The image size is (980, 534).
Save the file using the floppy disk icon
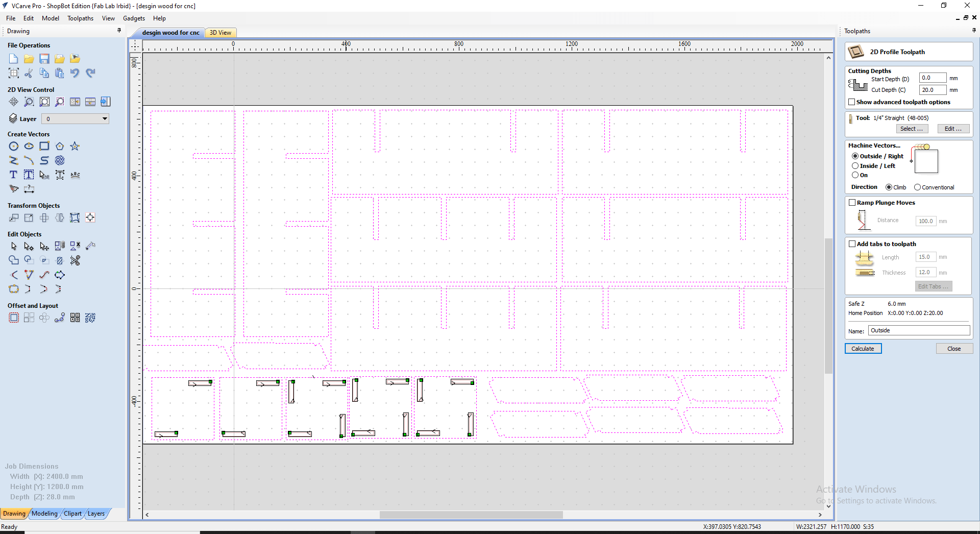44,59
